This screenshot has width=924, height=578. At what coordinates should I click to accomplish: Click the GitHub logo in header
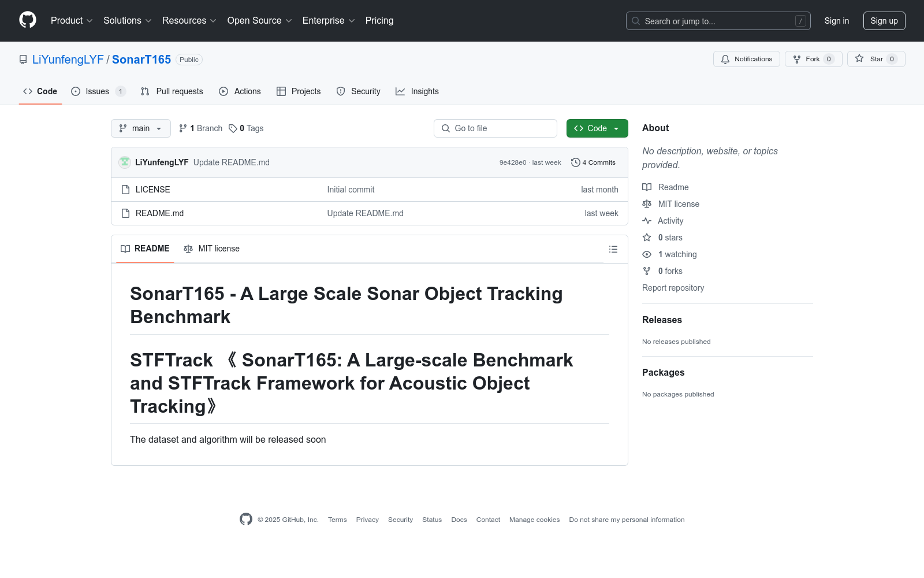(28, 20)
